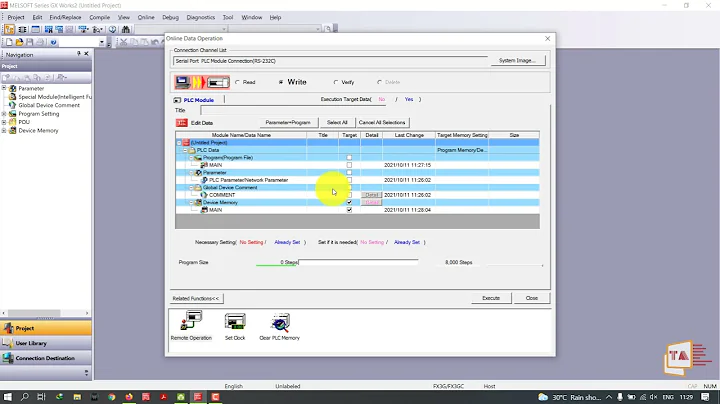The image size is (720, 404).
Task: Click the User Library icon
Action: (x=8, y=343)
